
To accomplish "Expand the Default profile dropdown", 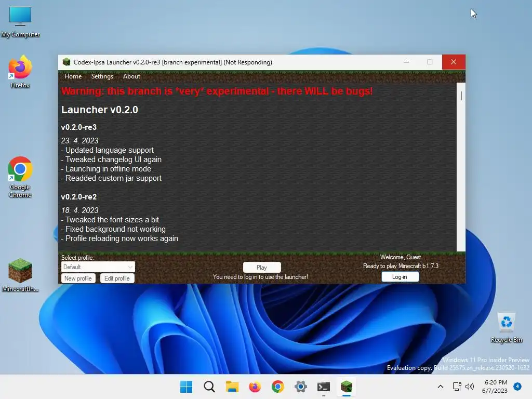I will [x=98, y=267].
